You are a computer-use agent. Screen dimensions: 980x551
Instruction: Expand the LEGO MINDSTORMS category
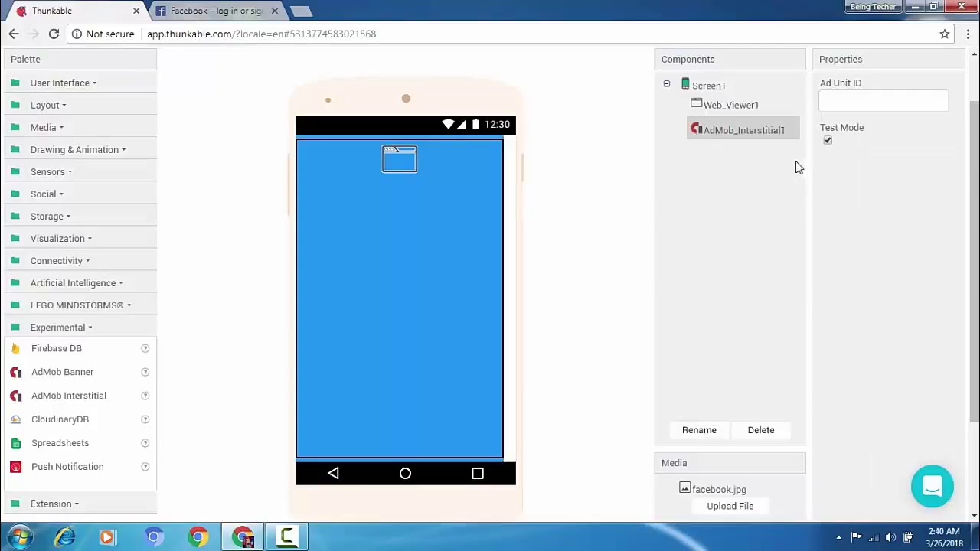[80, 305]
